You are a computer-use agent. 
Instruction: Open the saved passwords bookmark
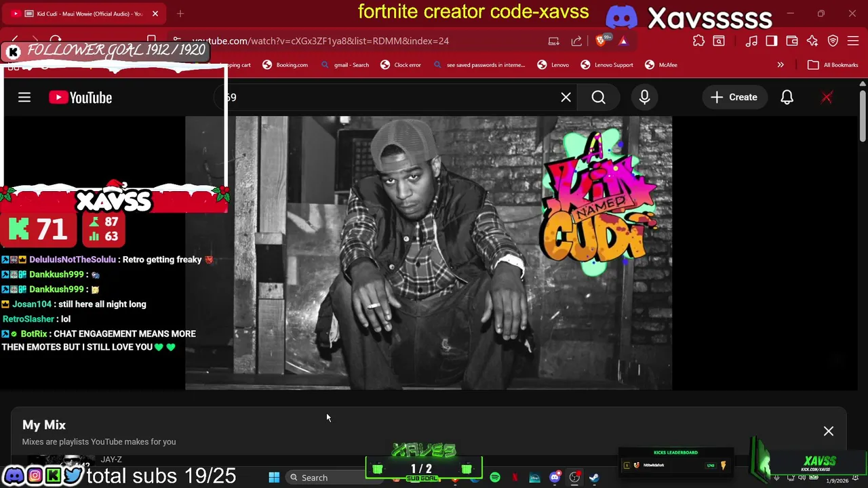[x=479, y=65]
